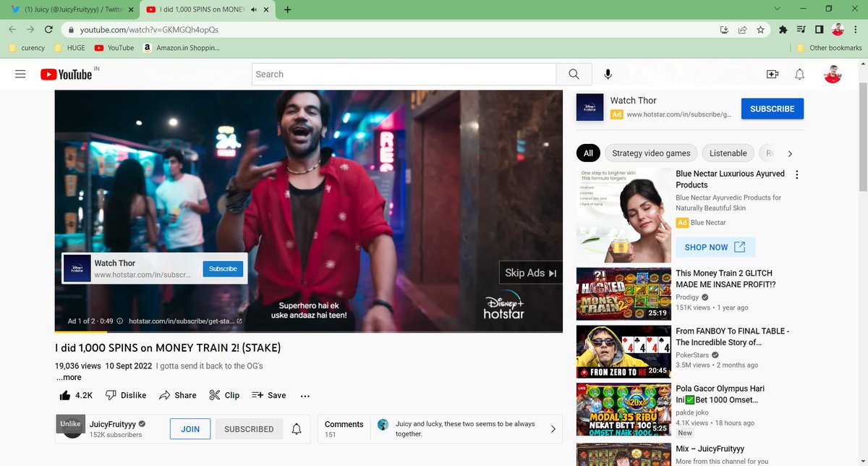
Task: Save the video to a playlist
Action: [x=268, y=395]
